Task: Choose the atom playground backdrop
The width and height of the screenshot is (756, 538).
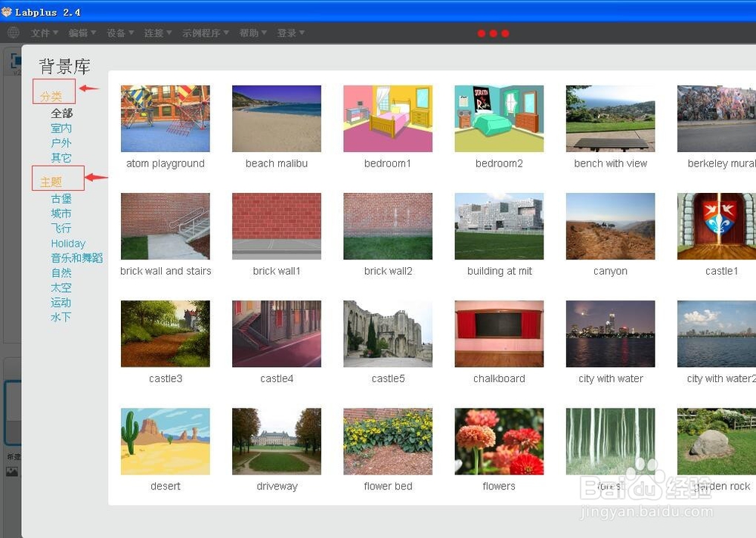Action: (166, 119)
